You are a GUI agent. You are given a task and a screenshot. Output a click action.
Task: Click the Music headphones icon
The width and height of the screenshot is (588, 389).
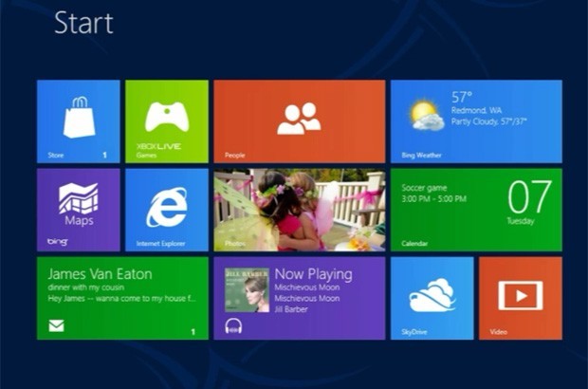(233, 326)
